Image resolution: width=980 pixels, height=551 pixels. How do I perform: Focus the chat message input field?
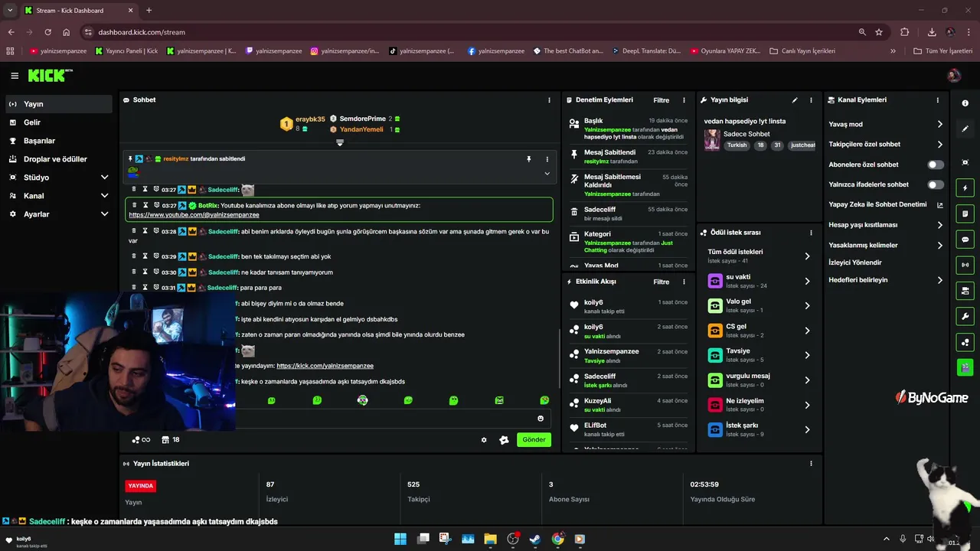(383, 419)
